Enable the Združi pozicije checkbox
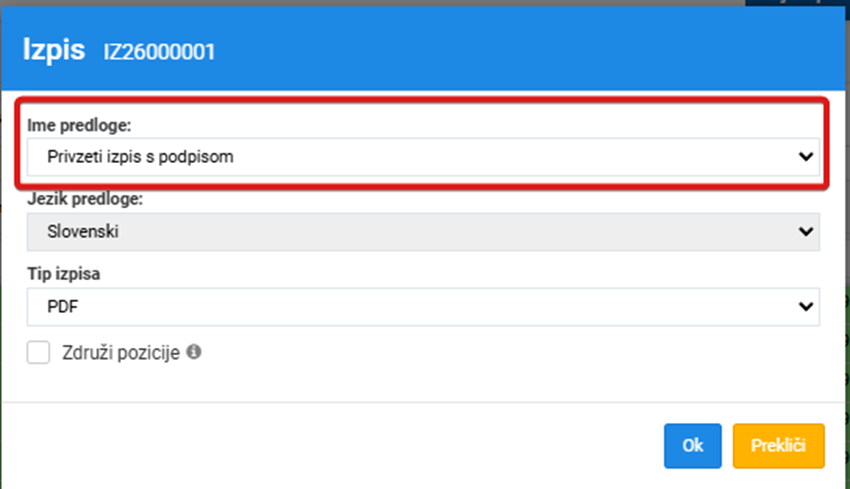 (x=38, y=352)
